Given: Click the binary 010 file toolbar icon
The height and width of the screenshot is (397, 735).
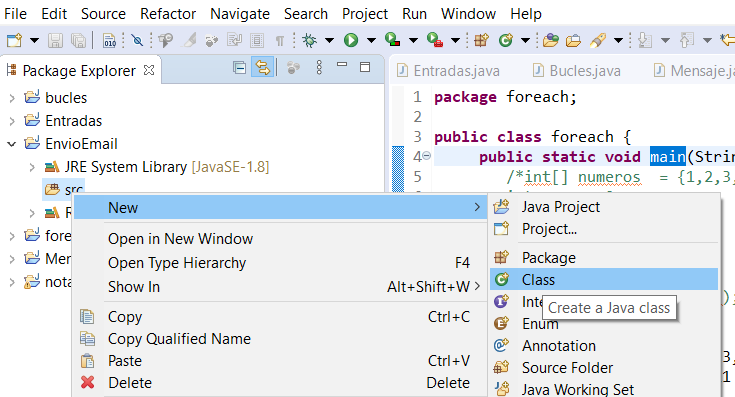Looking at the screenshot, I should point(109,40).
